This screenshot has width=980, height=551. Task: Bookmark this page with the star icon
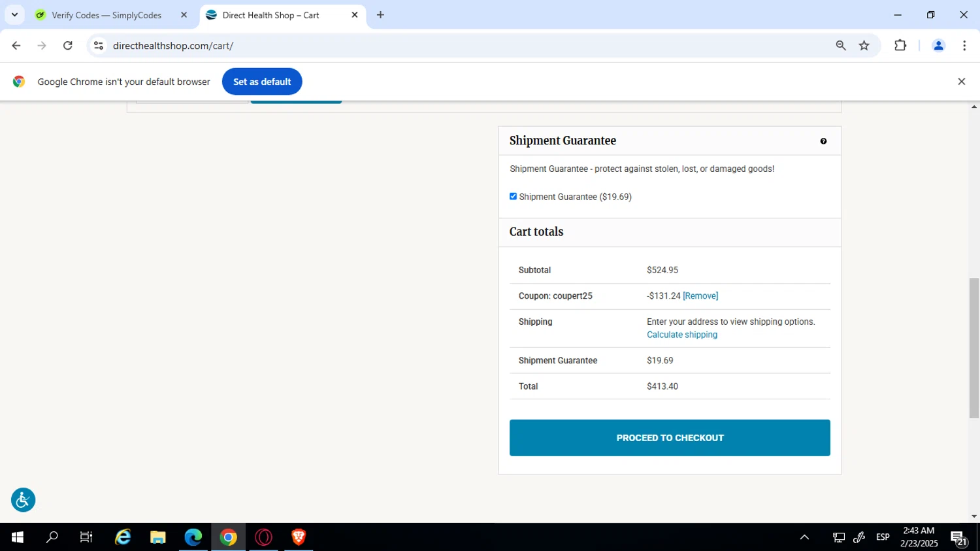point(864,46)
